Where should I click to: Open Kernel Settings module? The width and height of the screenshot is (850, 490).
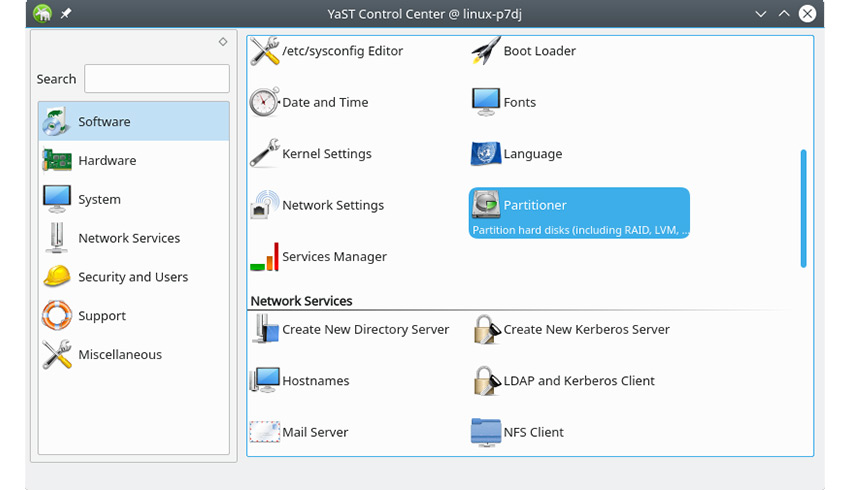(326, 154)
